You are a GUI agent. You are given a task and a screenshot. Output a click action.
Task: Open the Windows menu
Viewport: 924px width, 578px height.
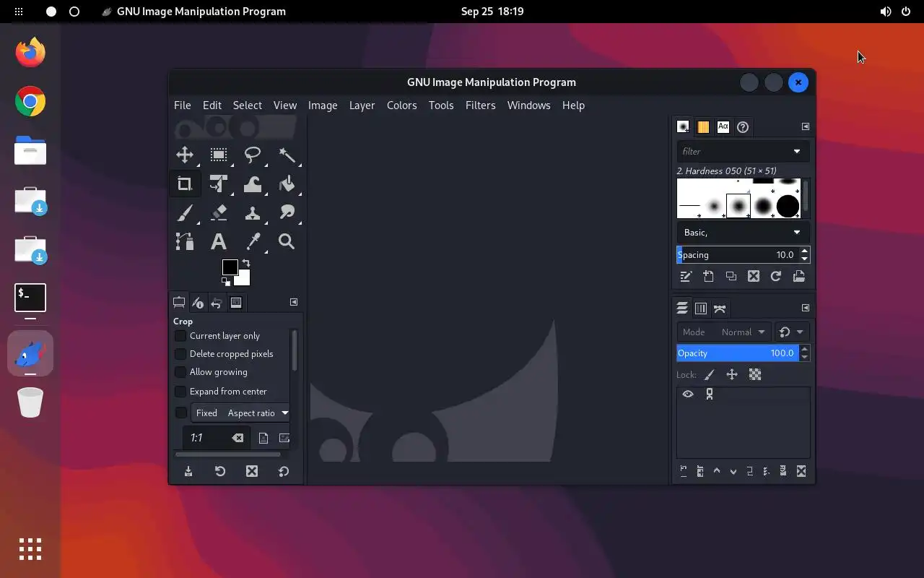pos(529,105)
